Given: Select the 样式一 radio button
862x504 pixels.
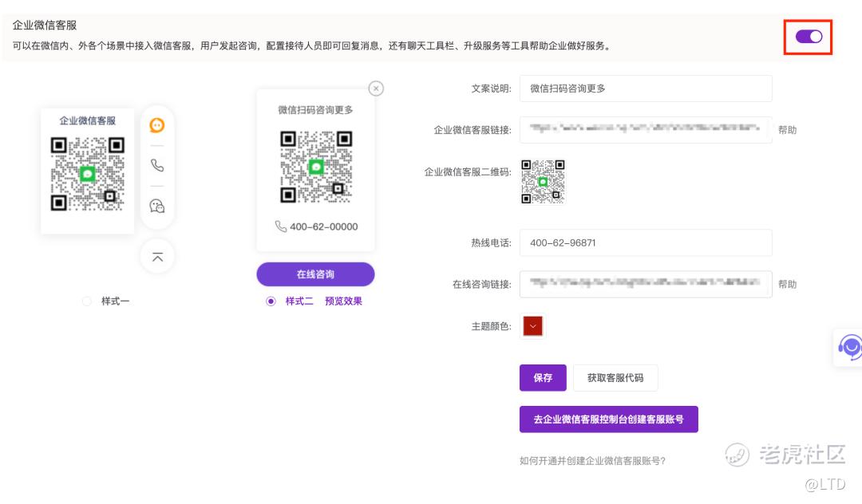Looking at the screenshot, I should click(87, 301).
